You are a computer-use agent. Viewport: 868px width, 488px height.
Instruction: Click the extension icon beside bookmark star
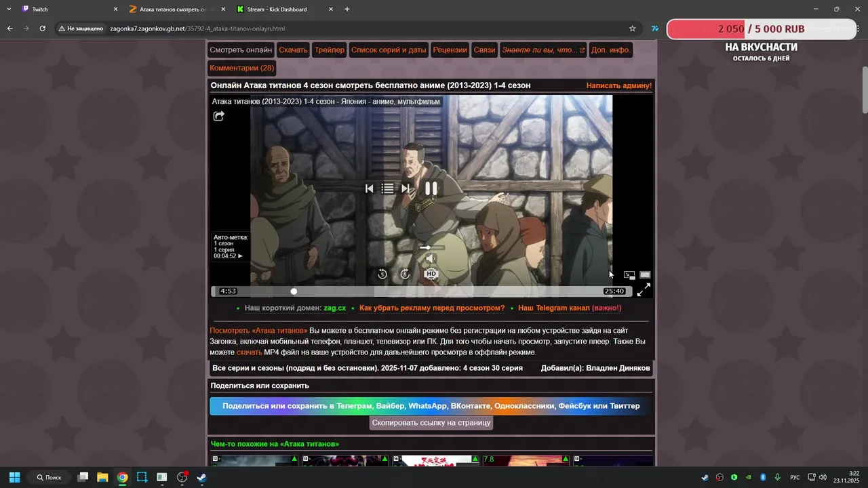pyautogui.click(x=654, y=28)
